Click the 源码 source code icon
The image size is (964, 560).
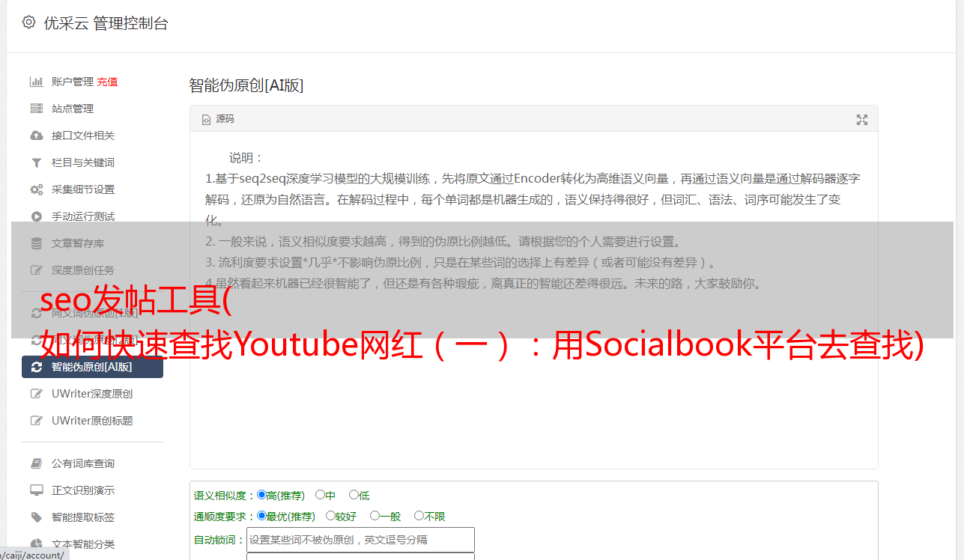click(206, 120)
